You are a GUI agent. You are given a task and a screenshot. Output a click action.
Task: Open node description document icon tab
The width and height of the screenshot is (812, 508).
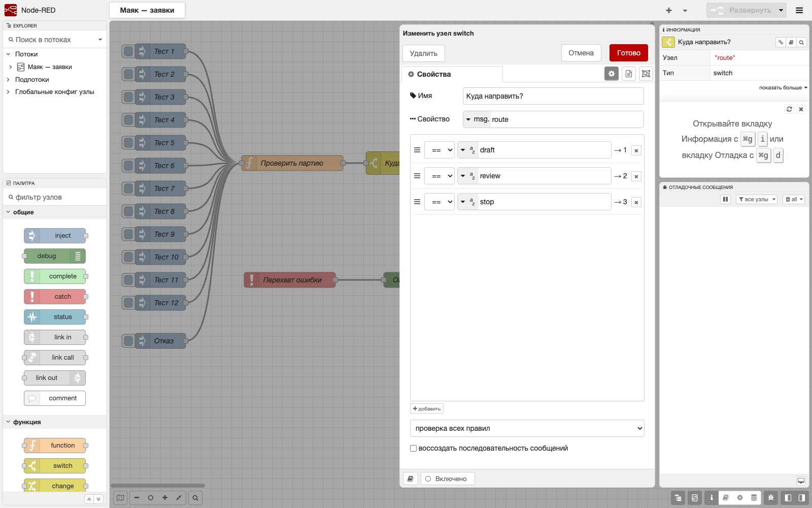[x=629, y=74]
